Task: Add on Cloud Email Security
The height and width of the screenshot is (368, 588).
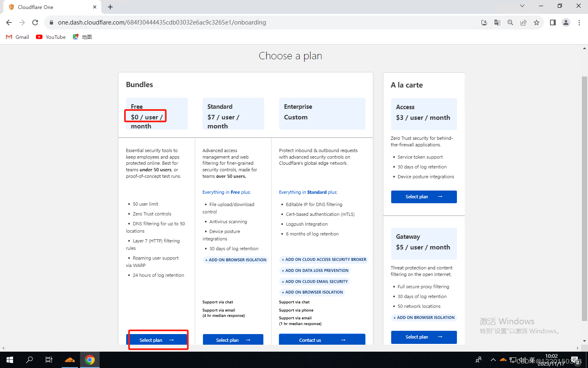Action: pos(315,282)
